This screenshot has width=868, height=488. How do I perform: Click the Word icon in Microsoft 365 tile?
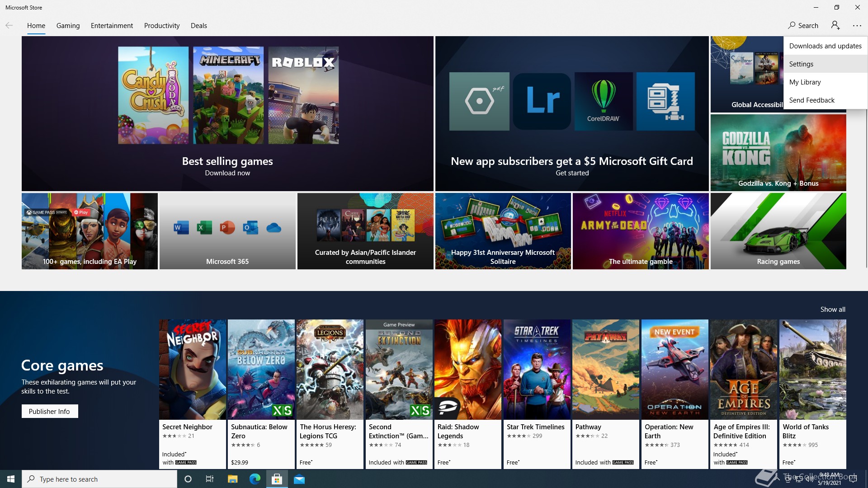coord(181,227)
